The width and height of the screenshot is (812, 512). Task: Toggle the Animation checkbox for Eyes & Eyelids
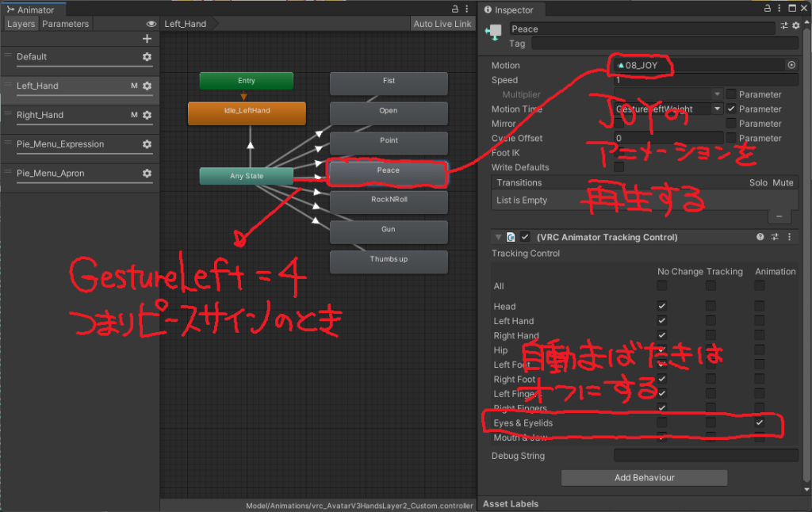click(760, 422)
